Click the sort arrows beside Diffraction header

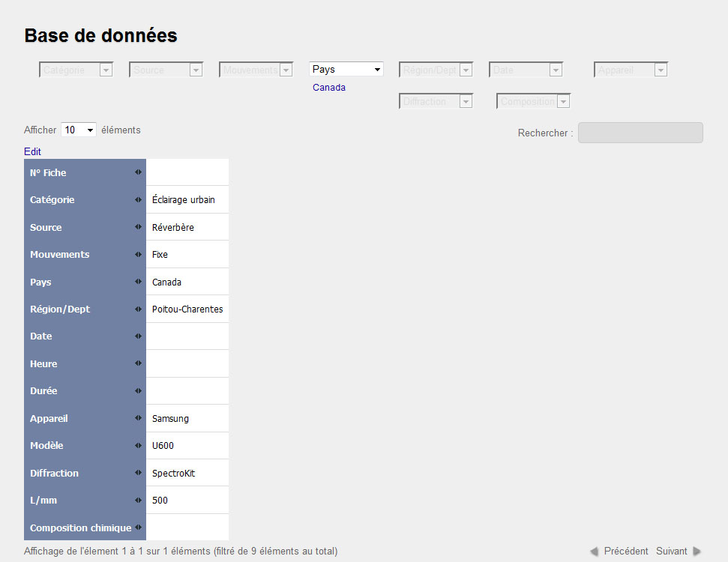pos(138,474)
